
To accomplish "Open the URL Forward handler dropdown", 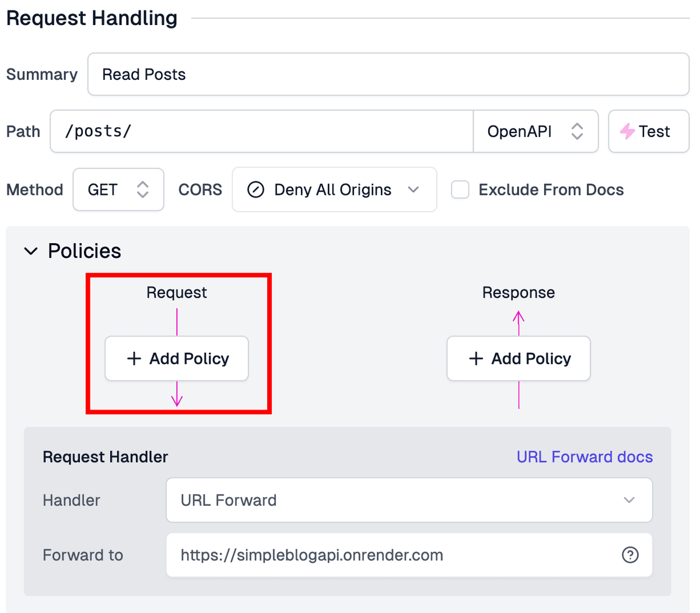I will click(x=408, y=500).
